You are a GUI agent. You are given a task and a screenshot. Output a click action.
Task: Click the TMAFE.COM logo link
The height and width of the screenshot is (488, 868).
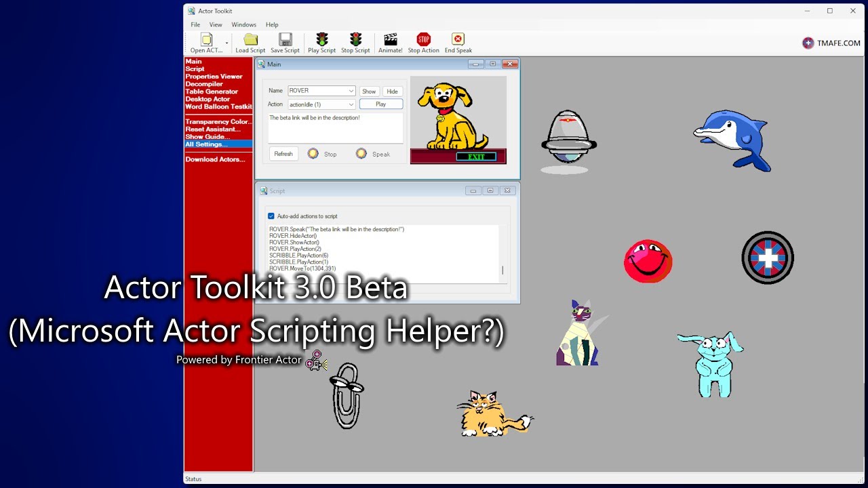(x=831, y=43)
